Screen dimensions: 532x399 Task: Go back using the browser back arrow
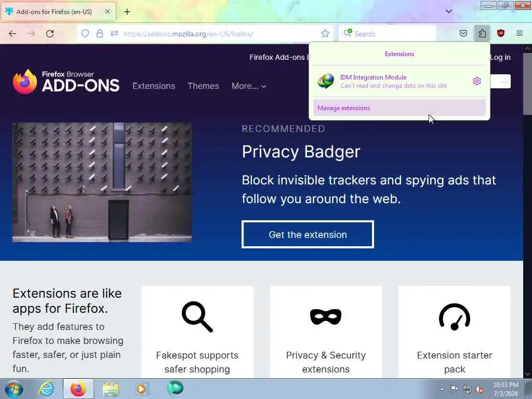(x=12, y=34)
